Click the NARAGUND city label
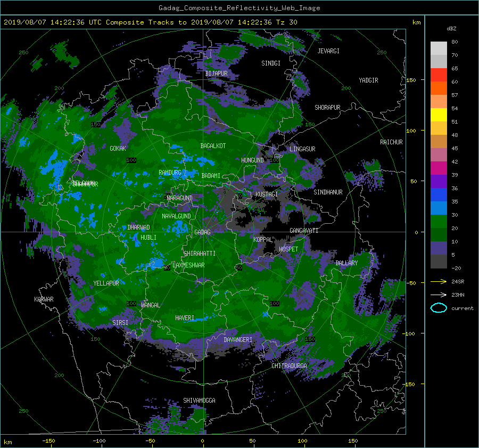The image size is (479, 448). coord(180,198)
